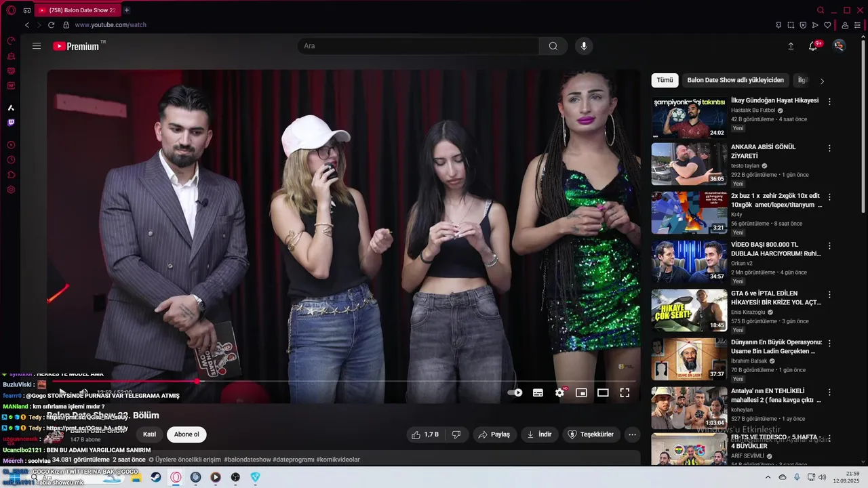Click the İndir download button
This screenshot has height=488, width=868.
click(x=539, y=434)
